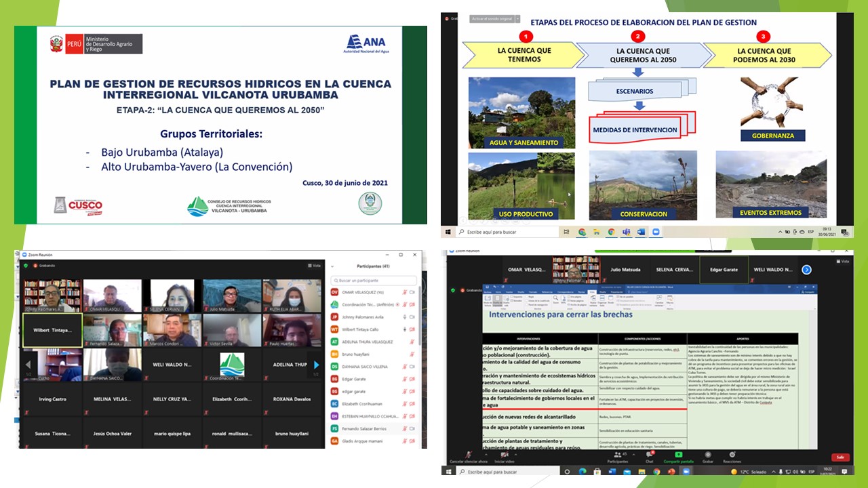Expand arrow beside Participantes in Zoom toolbar
The image size is (868, 488).
[x=633, y=454]
